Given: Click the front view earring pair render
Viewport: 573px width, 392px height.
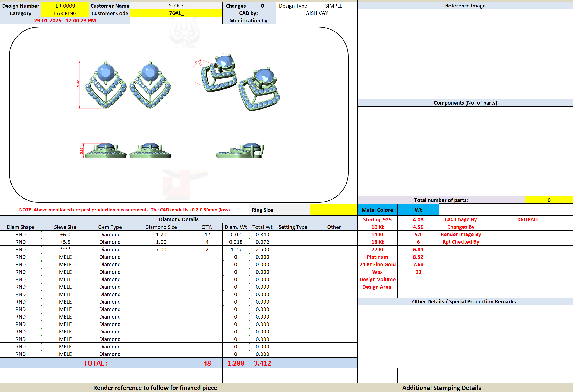Looking at the screenshot, I should coord(128,85).
